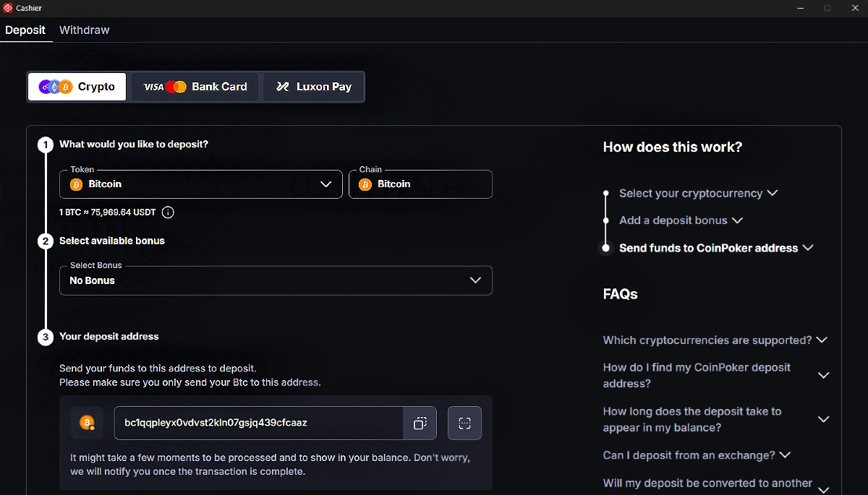The height and width of the screenshot is (495, 868).
Task: Expand 'Can I deposit from an exchange?' FAQ
Action: [697, 455]
